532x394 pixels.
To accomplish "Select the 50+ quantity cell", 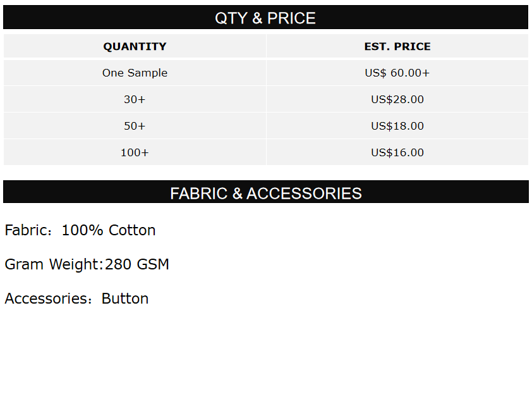I will [135, 126].
